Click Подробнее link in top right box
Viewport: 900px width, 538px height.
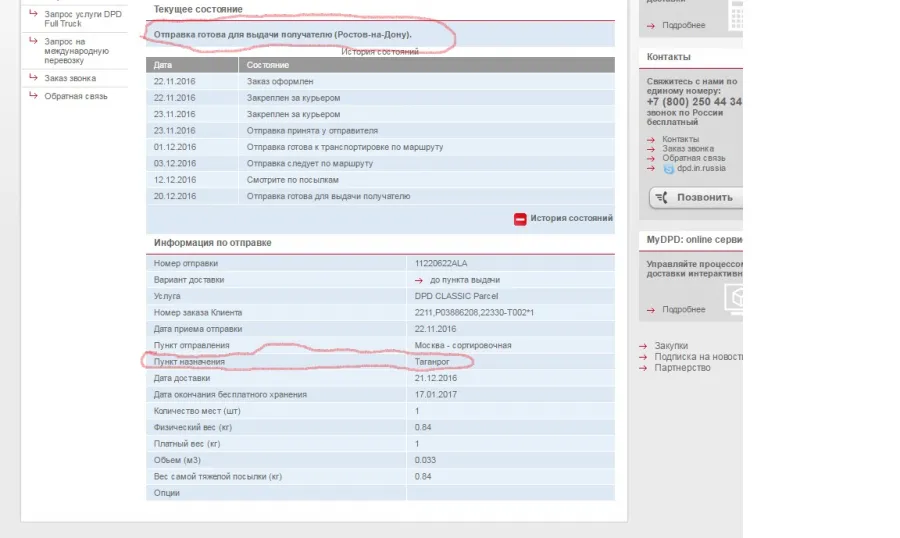(x=684, y=25)
